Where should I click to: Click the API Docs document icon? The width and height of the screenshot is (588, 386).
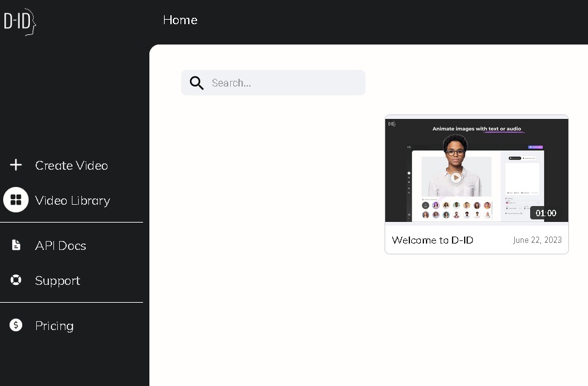pyautogui.click(x=16, y=245)
